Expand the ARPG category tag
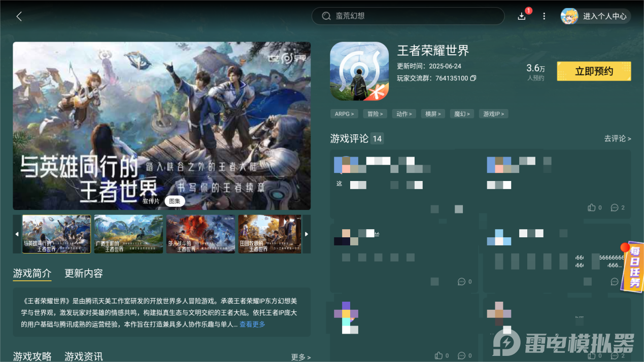 point(344,114)
